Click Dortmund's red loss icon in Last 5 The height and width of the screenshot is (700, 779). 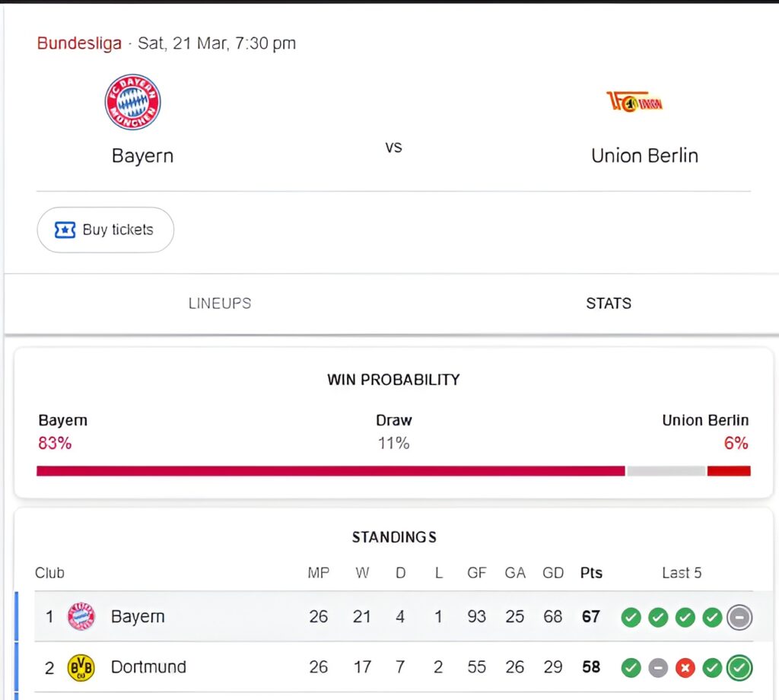click(x=685, y=667)
